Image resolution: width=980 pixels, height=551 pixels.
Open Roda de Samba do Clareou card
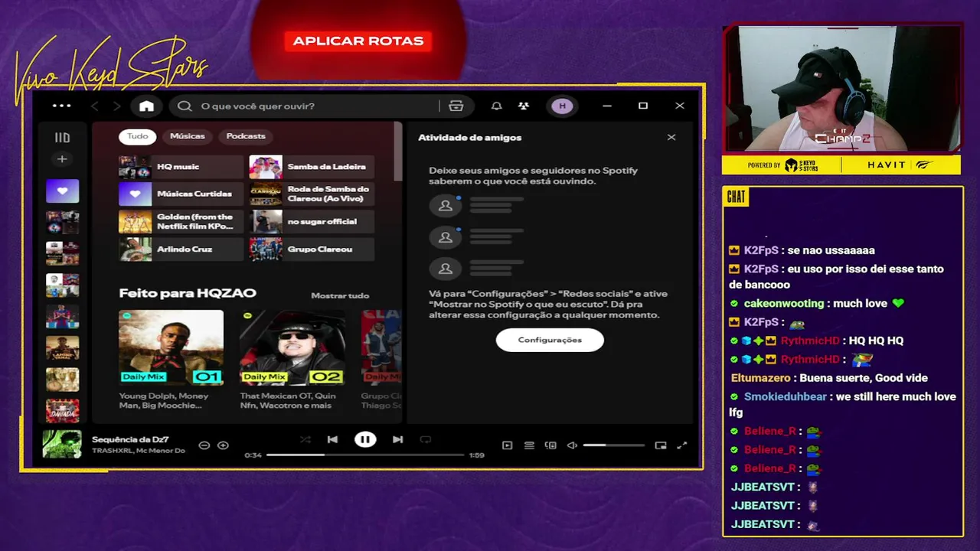tap(312, 194)
